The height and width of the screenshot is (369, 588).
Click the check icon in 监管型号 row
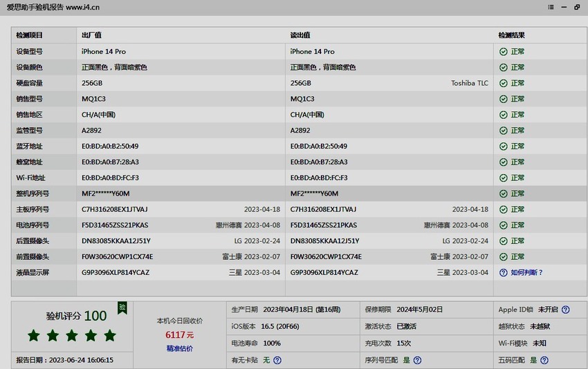503,131
